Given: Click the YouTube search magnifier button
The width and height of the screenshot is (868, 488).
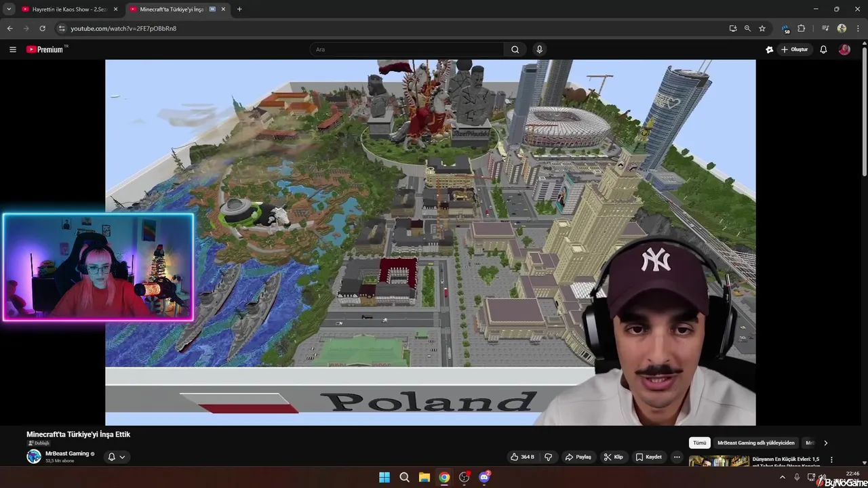Looking at the screenshot, I should coord(515,49).
